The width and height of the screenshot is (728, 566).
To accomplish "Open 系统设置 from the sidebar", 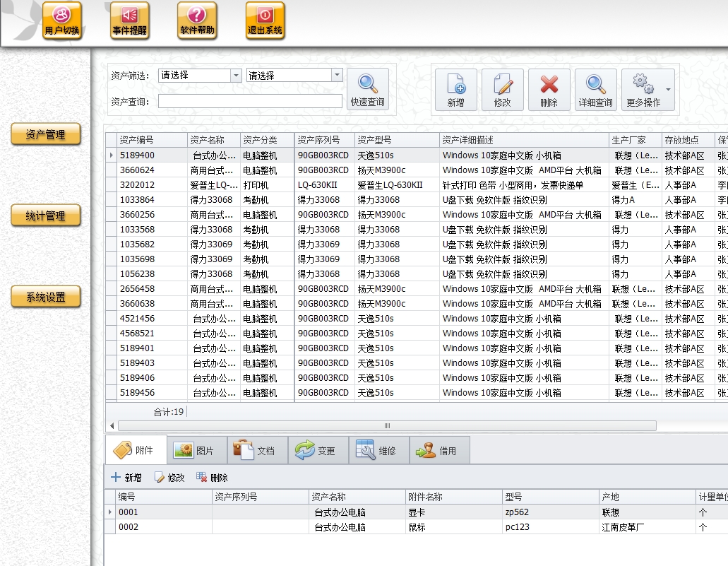I will coord(46,297).
